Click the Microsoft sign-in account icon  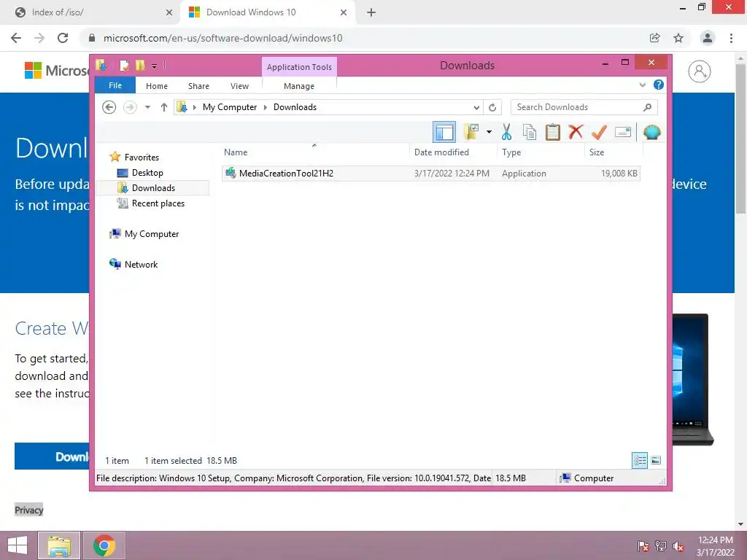coord(699,71)
